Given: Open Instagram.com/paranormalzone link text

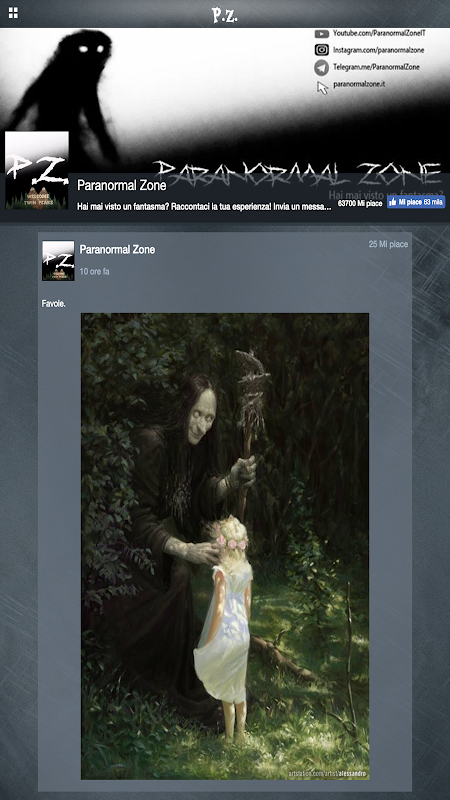Looking at the screenshot, I should pos(379,50).
